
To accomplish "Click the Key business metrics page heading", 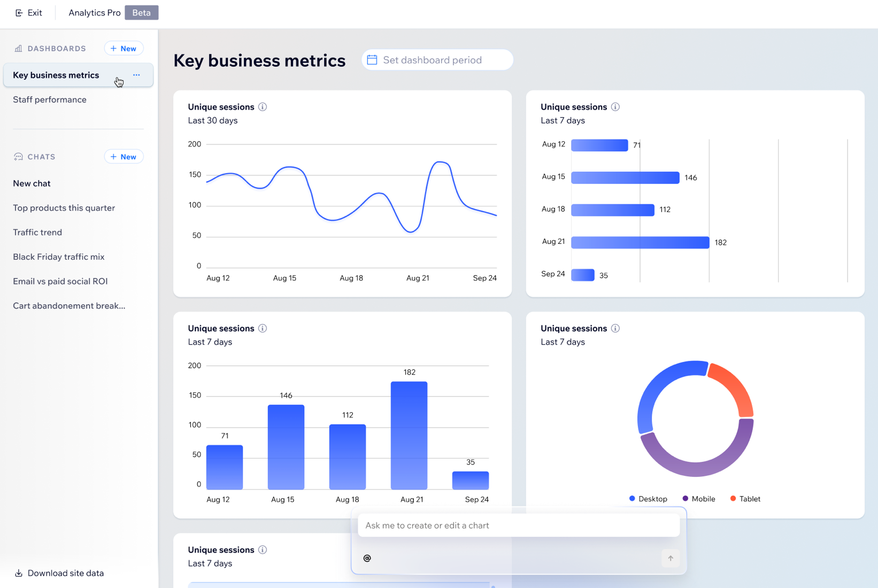I will tap(259, 60).
